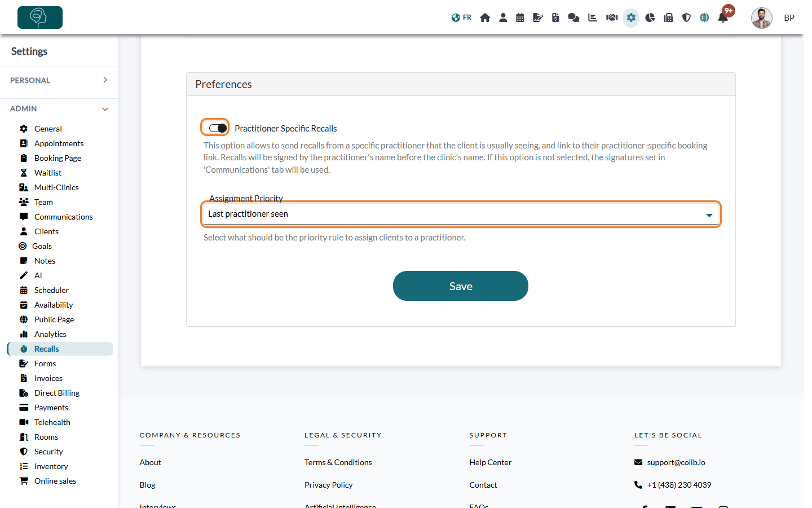Open the invoice dollar icon in top bar
Image resolution: width=812 pixels, height=508 pixels.
pos(555,17)
